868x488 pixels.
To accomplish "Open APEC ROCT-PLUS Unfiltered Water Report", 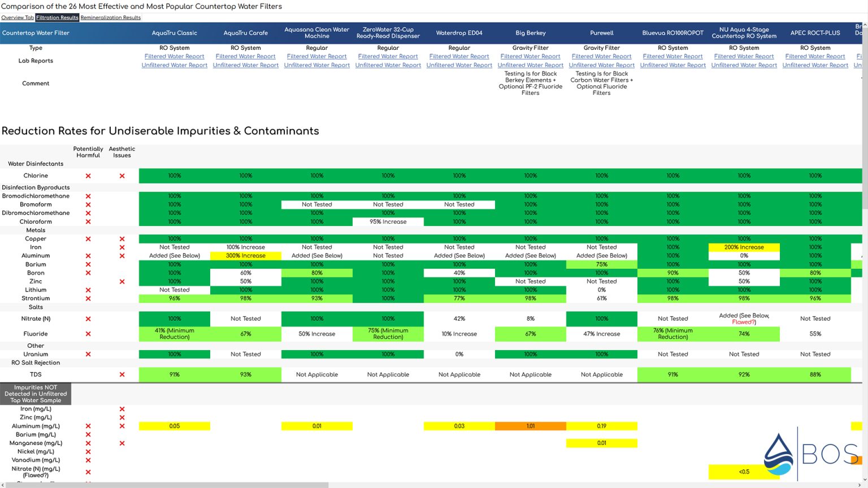I will pyautogui.click(x=815, y=65).
